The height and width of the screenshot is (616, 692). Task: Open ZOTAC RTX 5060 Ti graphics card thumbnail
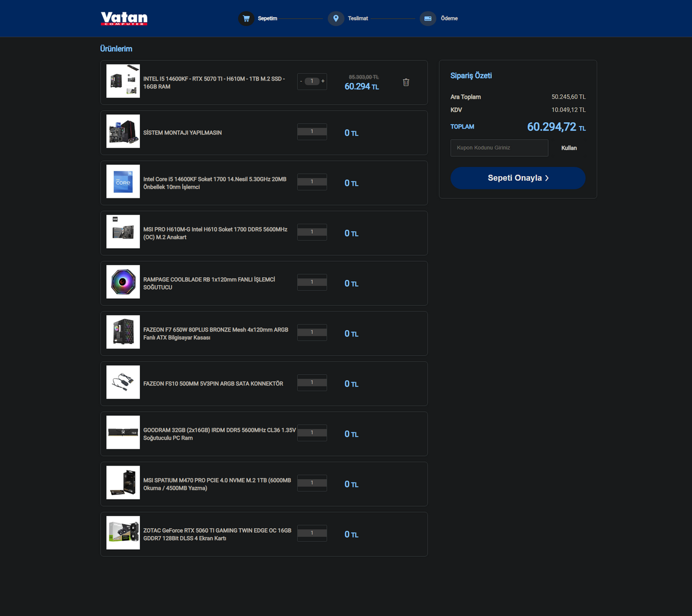(x=123, y=533)
